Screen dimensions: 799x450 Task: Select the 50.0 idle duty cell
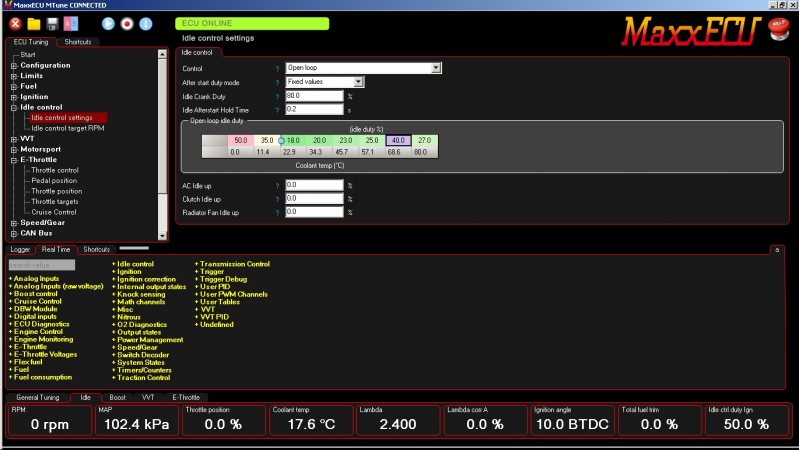241,140
